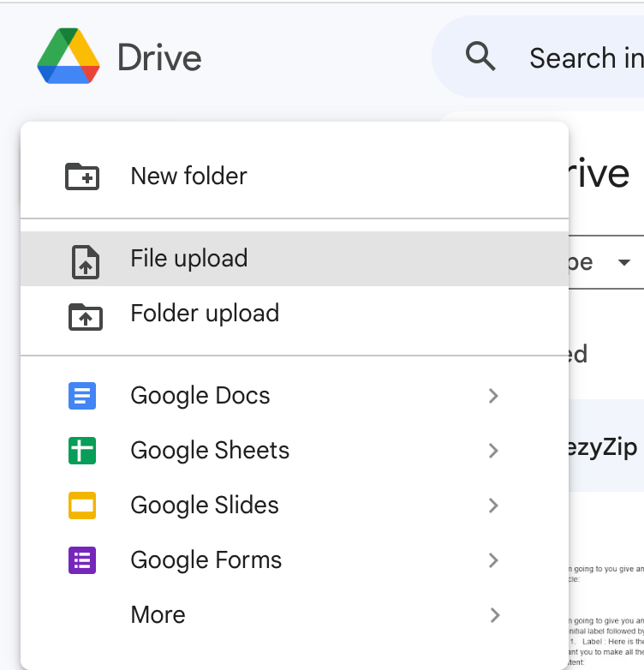Viewport: 644px width, 670px height.
Task: Open the More submenu entry
Action: click(295, 615)
